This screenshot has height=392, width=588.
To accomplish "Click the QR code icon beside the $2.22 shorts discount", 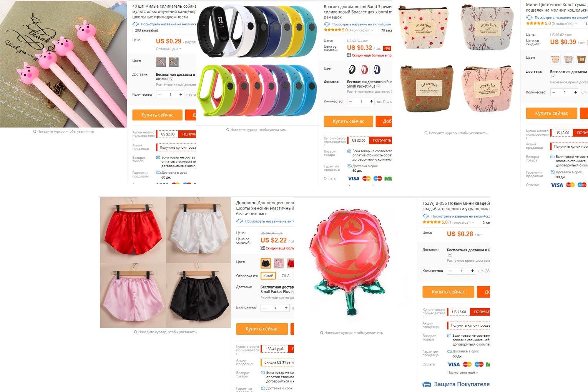I will 262,248.
